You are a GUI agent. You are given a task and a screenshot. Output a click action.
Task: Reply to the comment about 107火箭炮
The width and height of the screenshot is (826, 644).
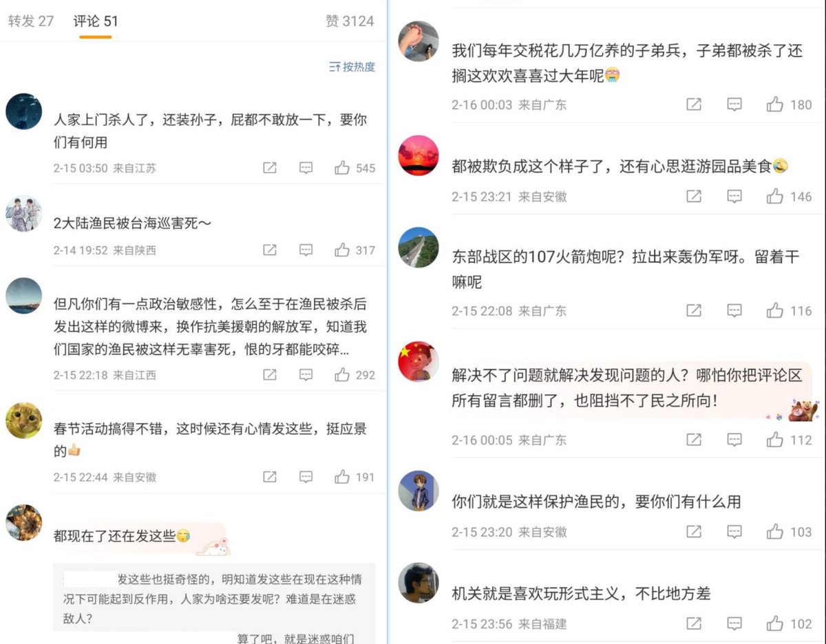tap(734, 311)
